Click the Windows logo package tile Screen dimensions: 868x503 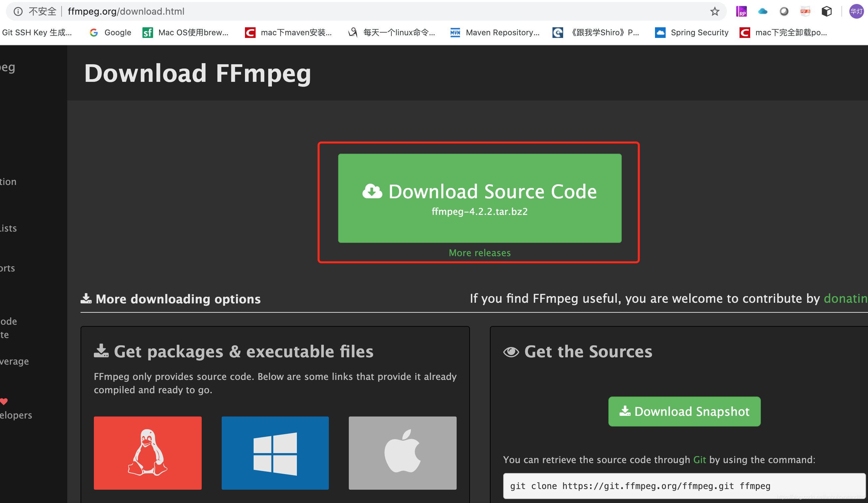tap(275, 453)
